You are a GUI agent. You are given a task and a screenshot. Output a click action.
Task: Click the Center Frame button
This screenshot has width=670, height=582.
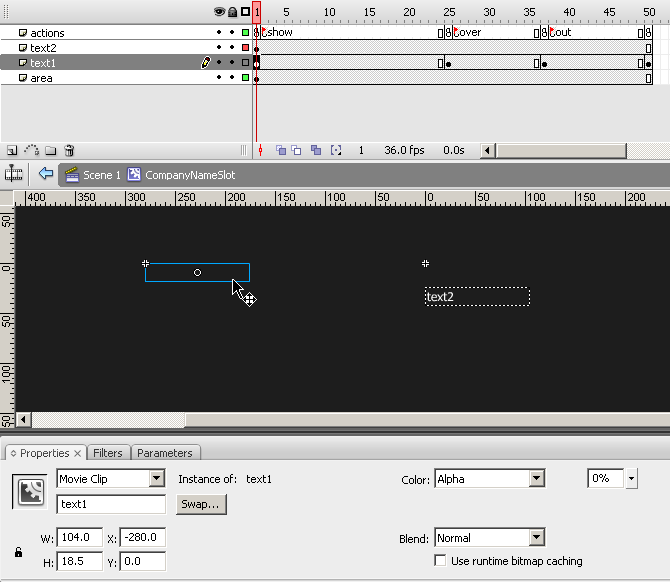click(260, 151)
